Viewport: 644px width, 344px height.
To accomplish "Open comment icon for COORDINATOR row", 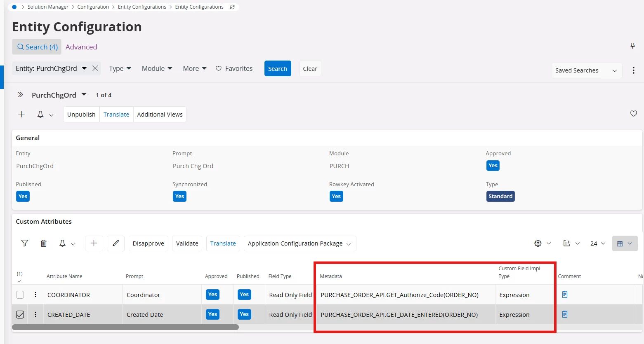I will pyautogui.click(x=565, y=295).
